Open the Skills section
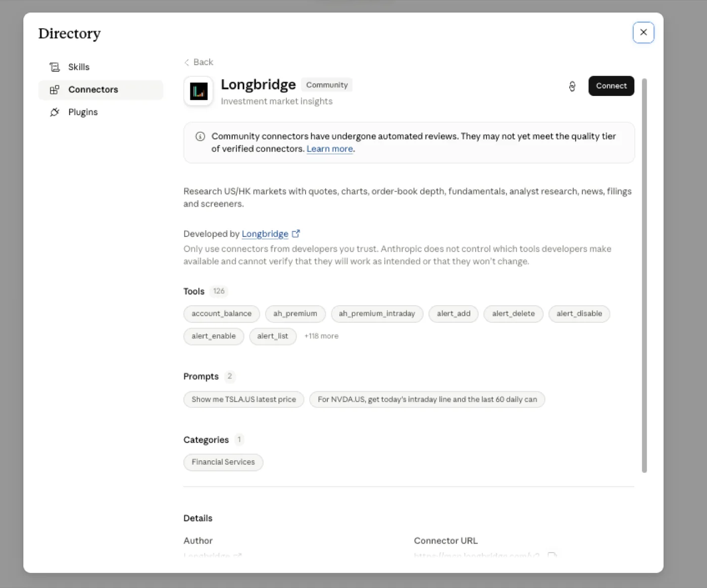Viewport: 707px width, 588px height. [100, 67]
